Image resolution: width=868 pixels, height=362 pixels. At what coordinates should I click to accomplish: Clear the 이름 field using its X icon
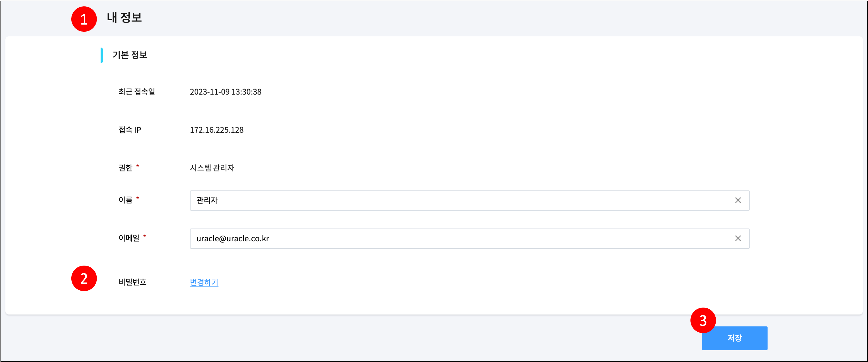tap(738, 200)
